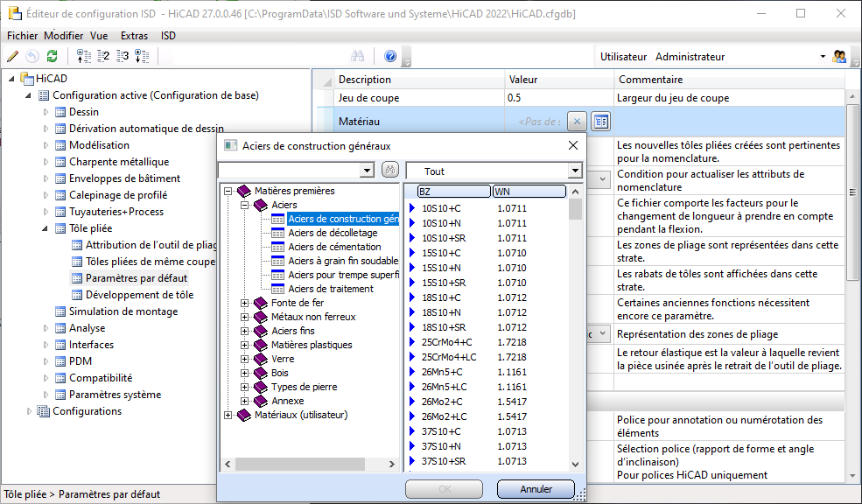Open the ISD menu
This screenshot has width=862, height=504.
click(168, 36)
